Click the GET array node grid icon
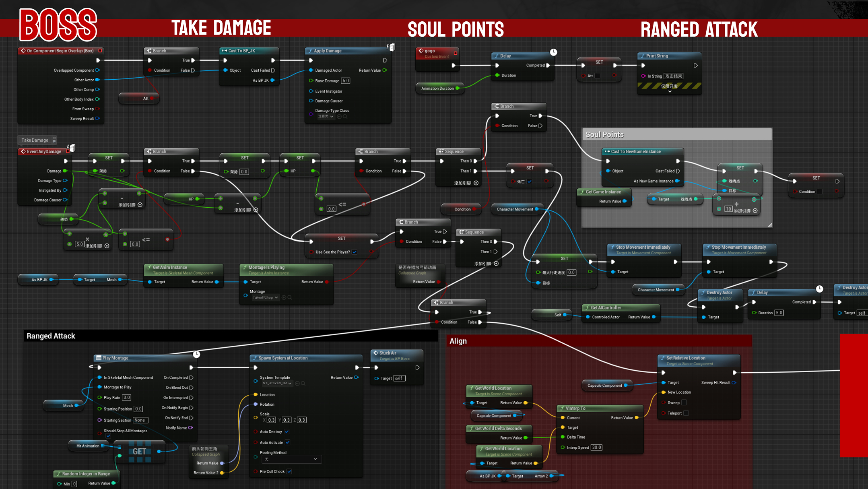The width and height of the screenshot is (868, 489). [120, 447]
